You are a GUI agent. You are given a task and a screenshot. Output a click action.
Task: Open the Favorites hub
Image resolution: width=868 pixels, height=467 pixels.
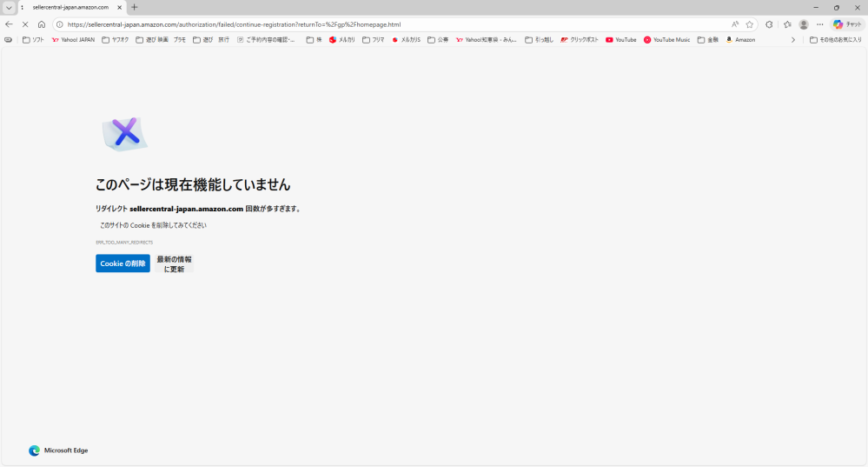[787, 24]
